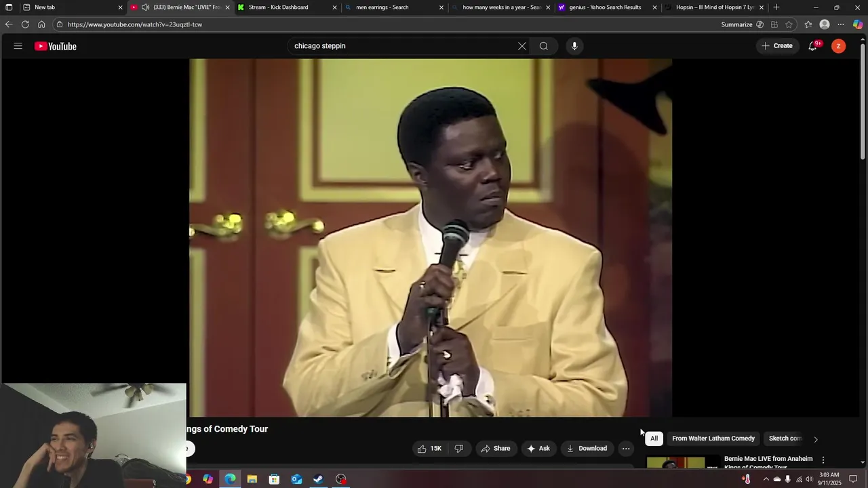Image resolution: width=868 pixels, height=488 pixels.
Task: Open Outlook from taskbar
Action: (x=296, y=479)
